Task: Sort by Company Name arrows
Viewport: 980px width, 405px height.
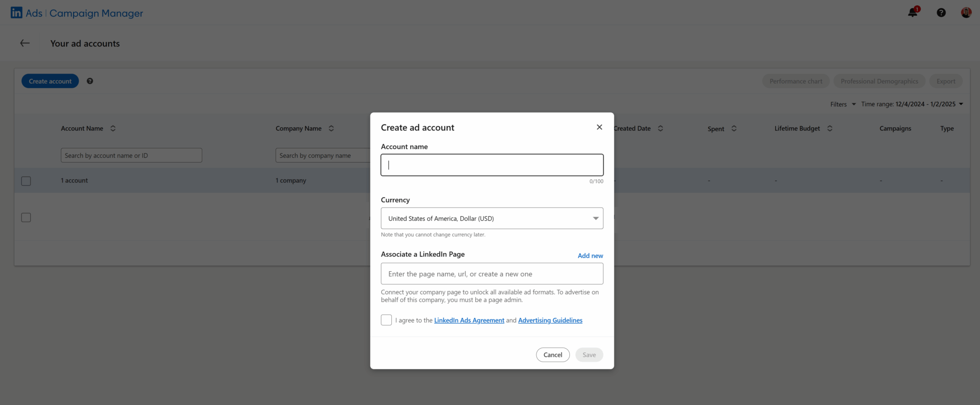Action: point(331,128)
